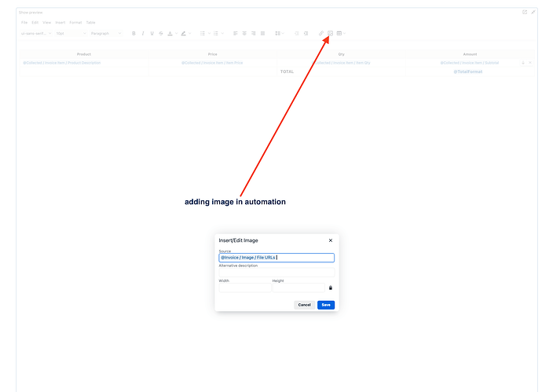Open the font family dropdown

tap(37, 33)
